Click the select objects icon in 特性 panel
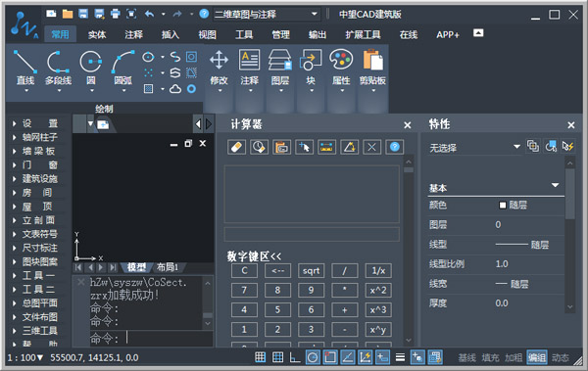588x371 pixels. point(551,146)
